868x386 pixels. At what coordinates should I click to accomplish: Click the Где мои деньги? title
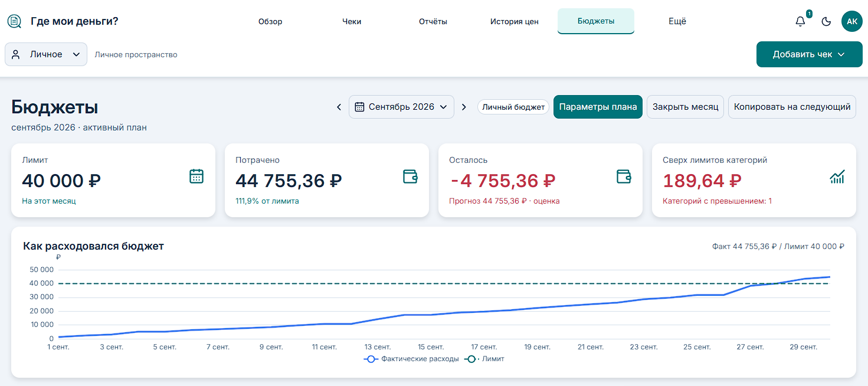click(74, 21)
